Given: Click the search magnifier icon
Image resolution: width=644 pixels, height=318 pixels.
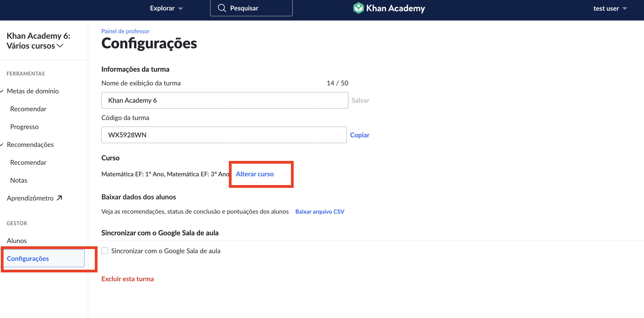Looking at the screenshot, I should pos(222,8).
